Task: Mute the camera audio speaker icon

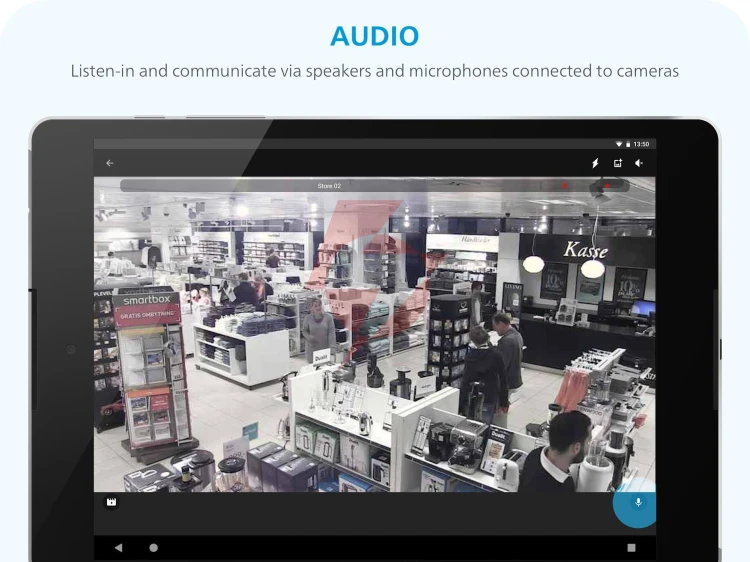Action: (x=639, y=163)
